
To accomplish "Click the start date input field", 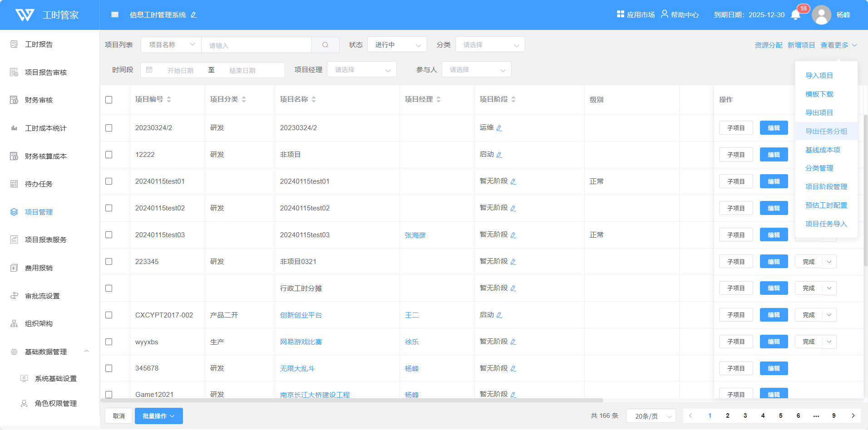I will (x=181, y=70).
